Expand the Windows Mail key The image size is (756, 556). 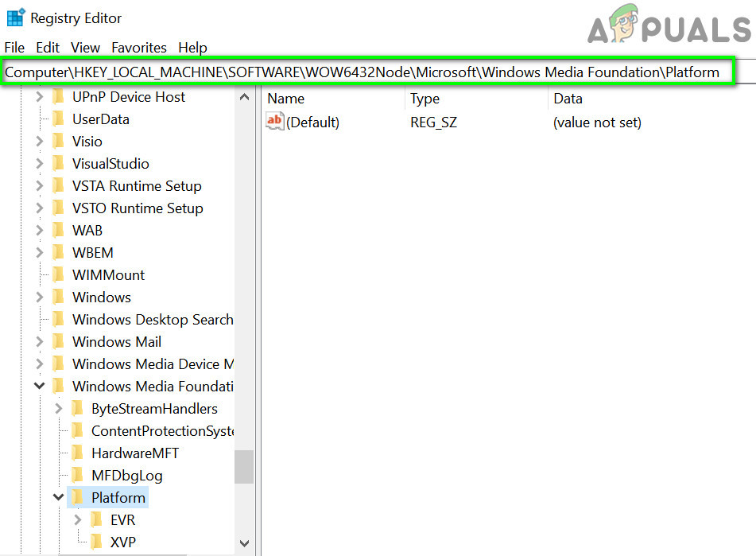point(40,341)
